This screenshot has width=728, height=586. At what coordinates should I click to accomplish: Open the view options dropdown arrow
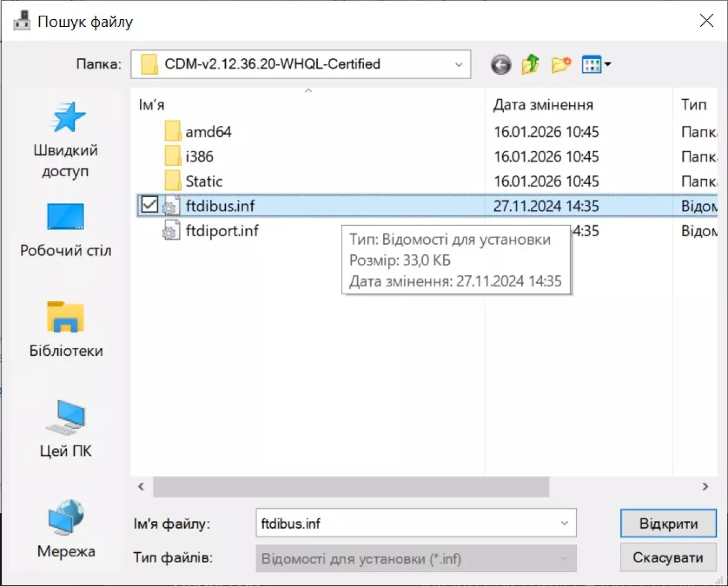[608, 65]
